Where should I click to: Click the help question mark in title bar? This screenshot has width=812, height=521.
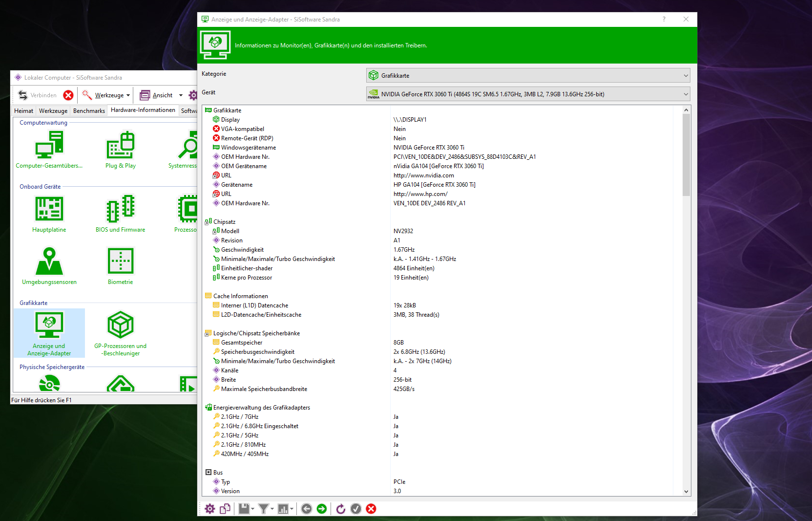coord(664,19)
